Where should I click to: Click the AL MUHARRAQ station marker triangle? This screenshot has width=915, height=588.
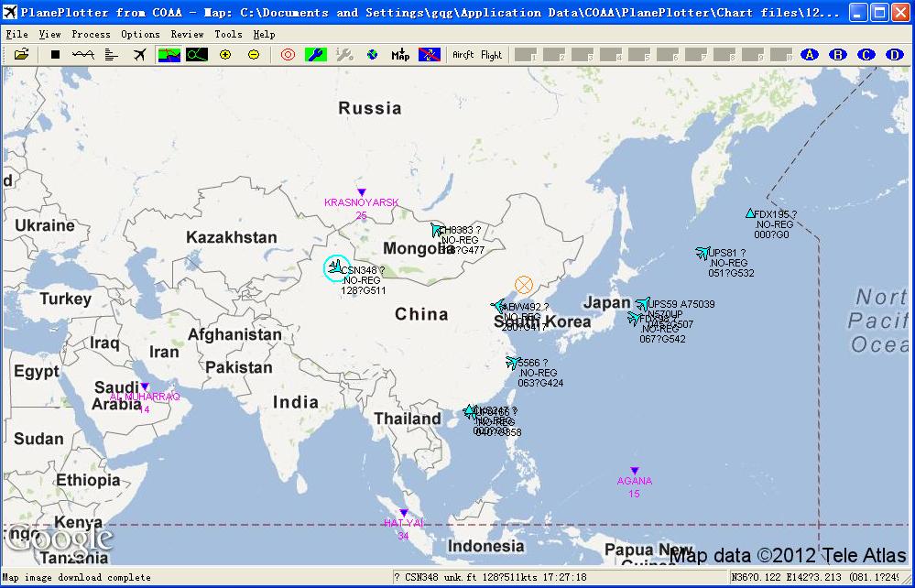145,387
